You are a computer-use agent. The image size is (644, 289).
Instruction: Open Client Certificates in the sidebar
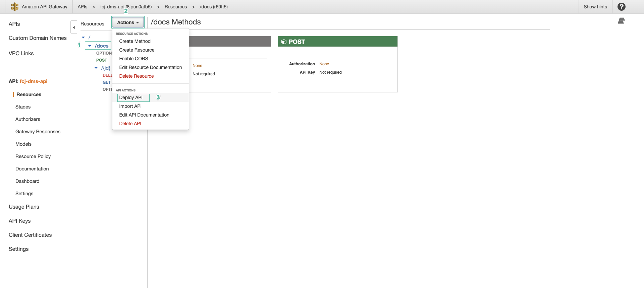pos(30,235)
